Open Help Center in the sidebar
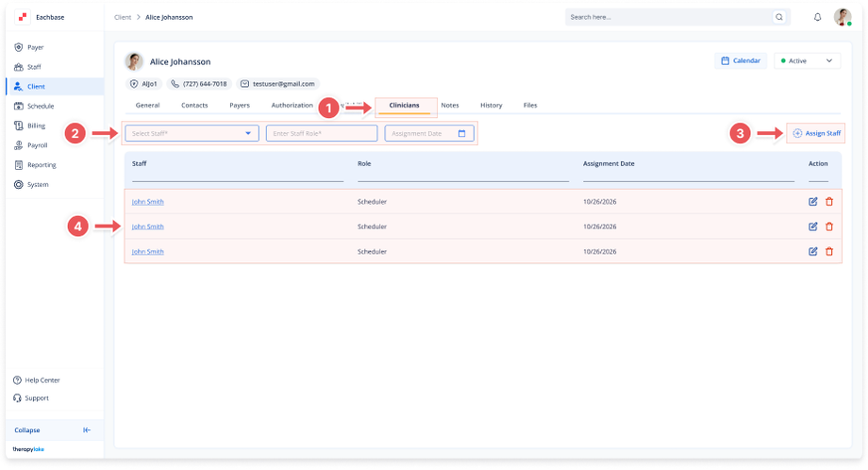Viewport: 868px width, 470px height. pos(42,380)
